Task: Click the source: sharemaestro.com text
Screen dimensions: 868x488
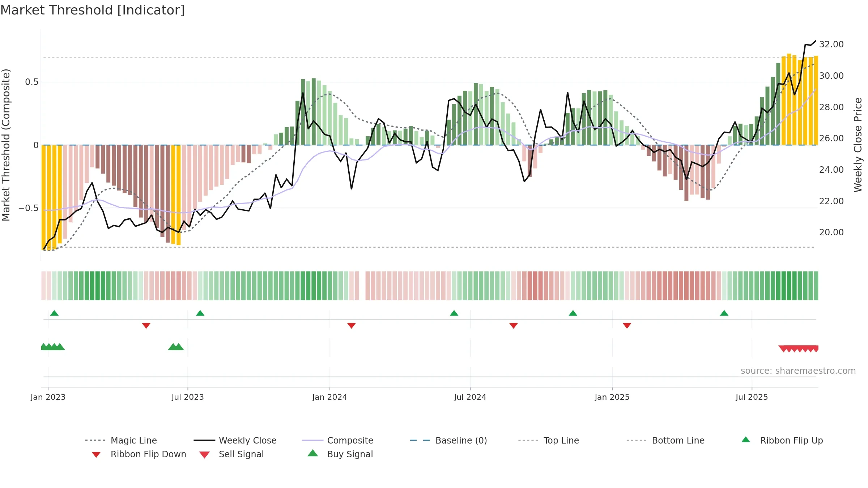Action: coord(798,371)
